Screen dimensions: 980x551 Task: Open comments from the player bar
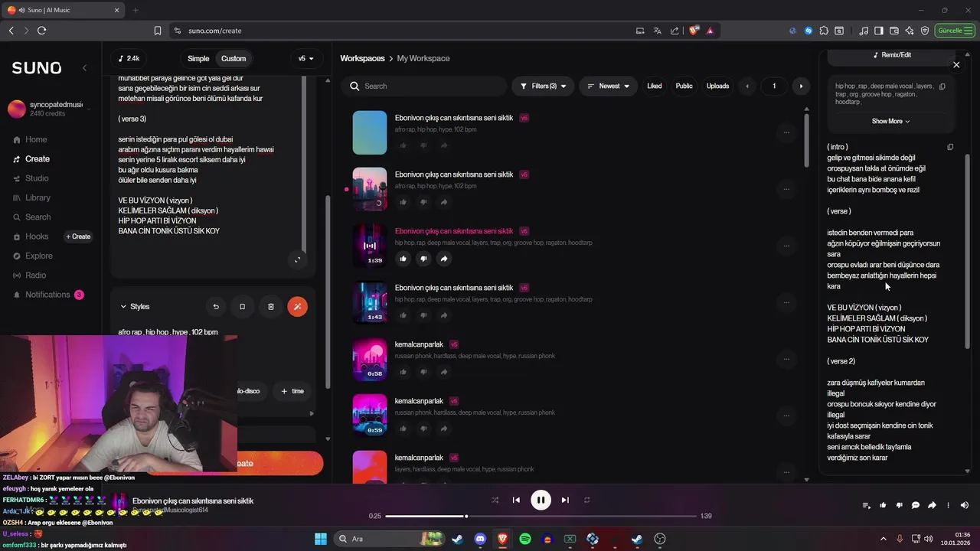[x=915, y=505]
